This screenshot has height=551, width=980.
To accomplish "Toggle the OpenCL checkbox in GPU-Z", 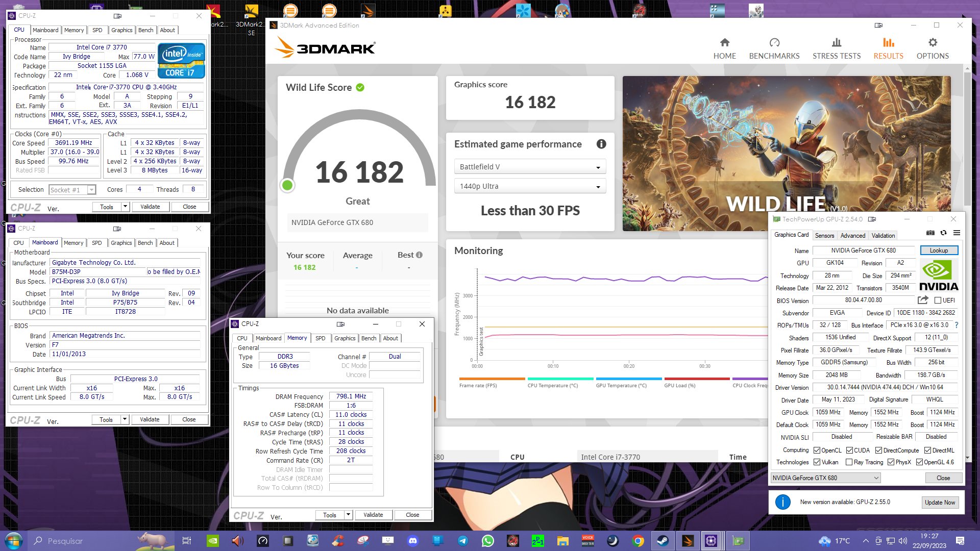I will 817,450.
